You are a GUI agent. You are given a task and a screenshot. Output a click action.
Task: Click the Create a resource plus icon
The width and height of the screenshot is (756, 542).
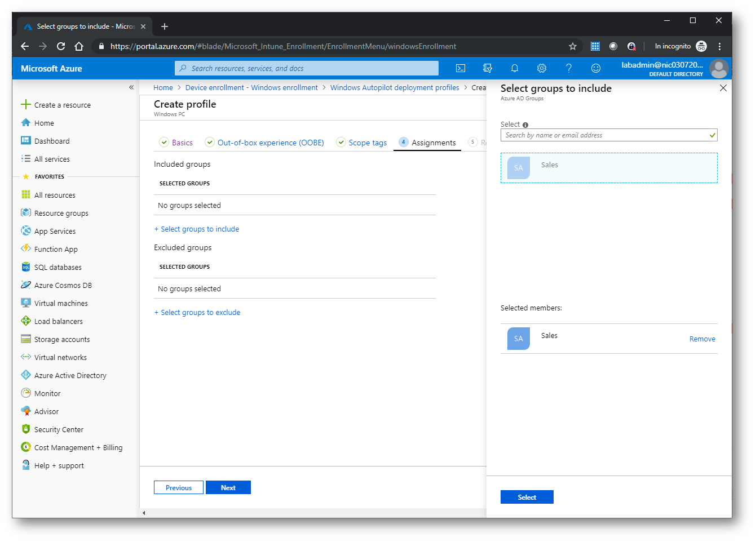click(26, 104)
